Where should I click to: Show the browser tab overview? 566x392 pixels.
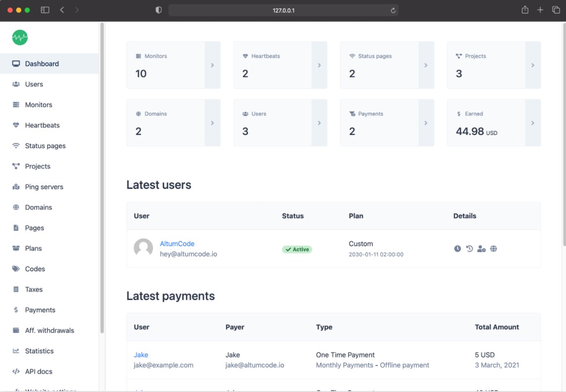pyautogui.click(x=556, y=10)
